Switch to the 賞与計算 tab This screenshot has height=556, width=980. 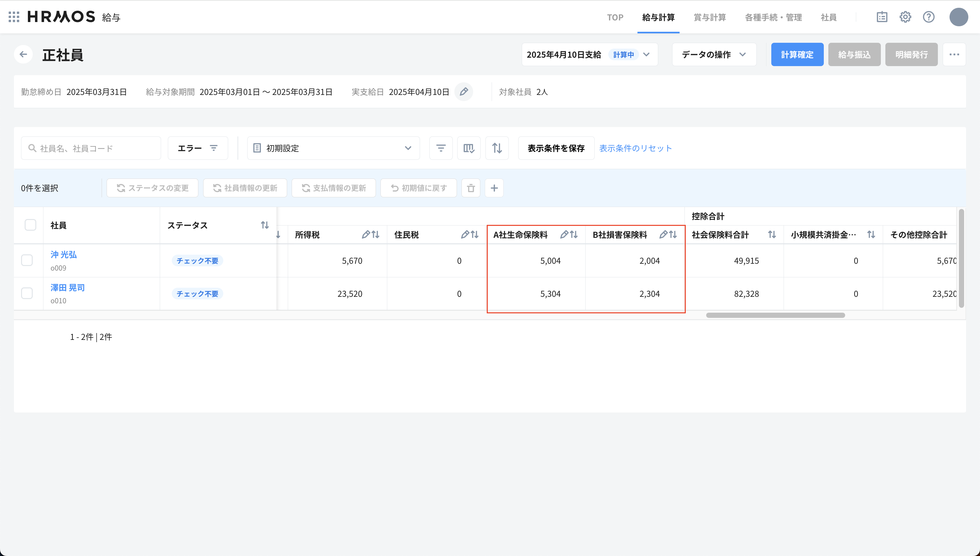710,17
